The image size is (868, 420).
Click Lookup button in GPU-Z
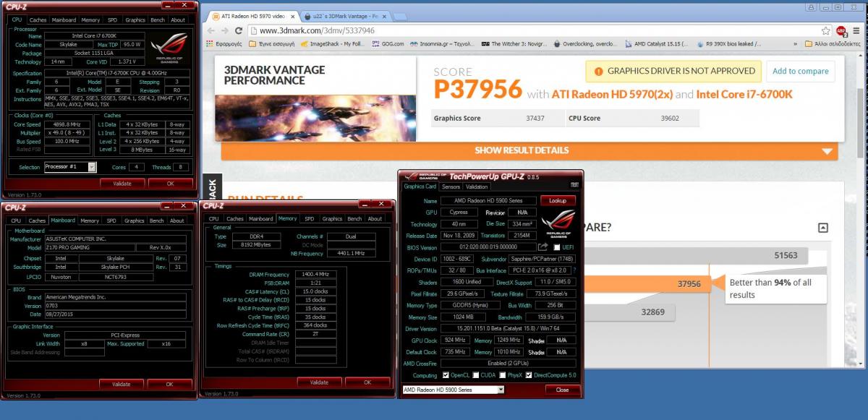(x=558, y=200)
